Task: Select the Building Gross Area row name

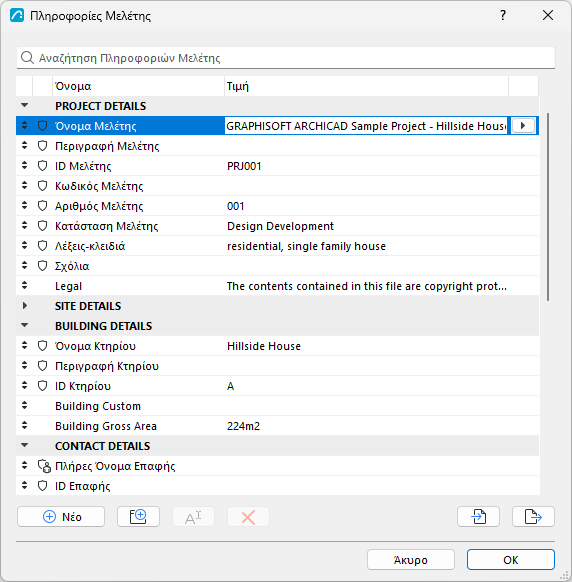Action: (106, 426)
